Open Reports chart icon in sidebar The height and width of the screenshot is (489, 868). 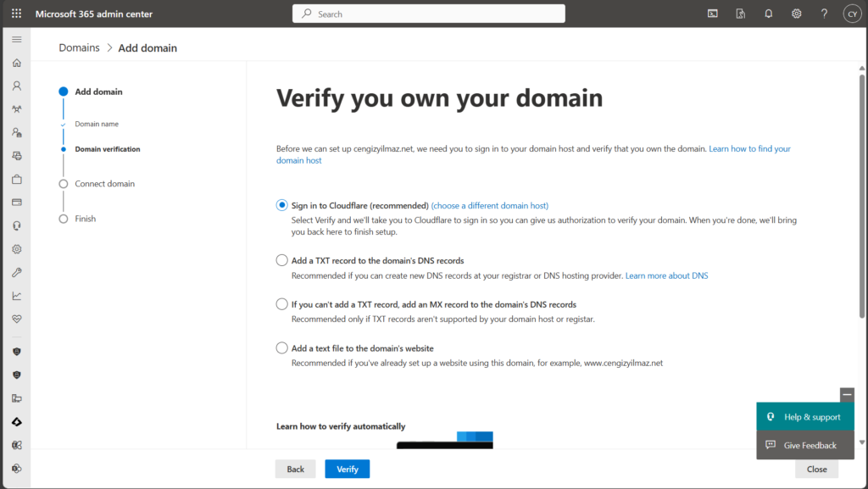point(16,296)
